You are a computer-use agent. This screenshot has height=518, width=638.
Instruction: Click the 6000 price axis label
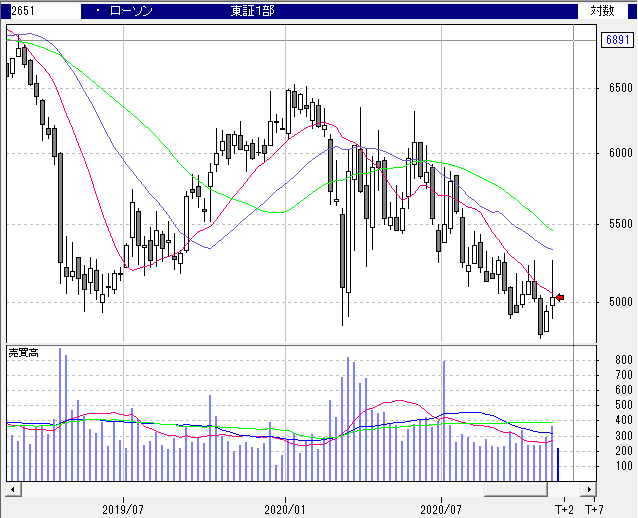pyautogui.click(x=621, y=153)
